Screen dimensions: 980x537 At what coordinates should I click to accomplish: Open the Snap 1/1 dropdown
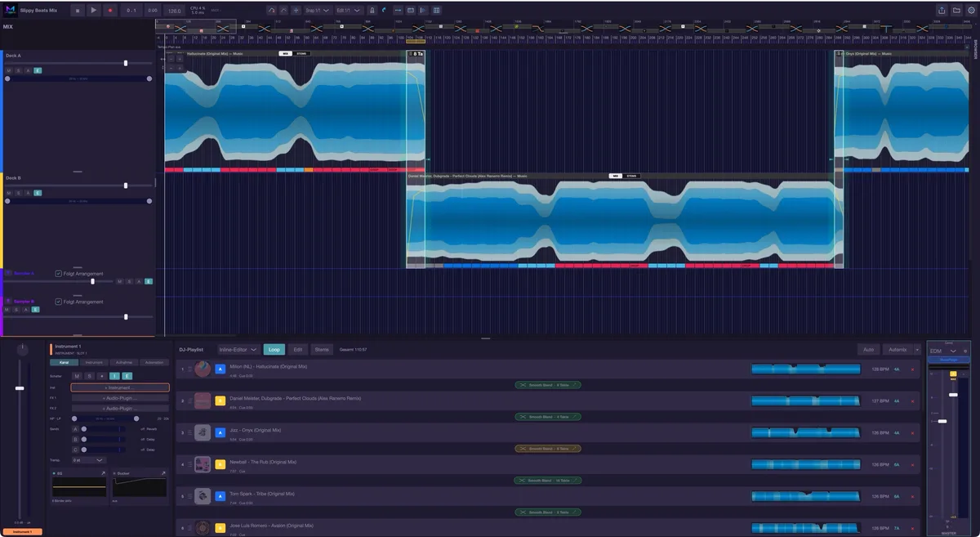[317, 11]
